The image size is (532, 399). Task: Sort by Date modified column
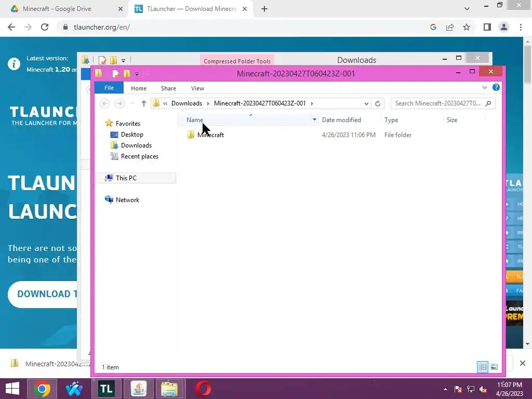click(341, 120)
